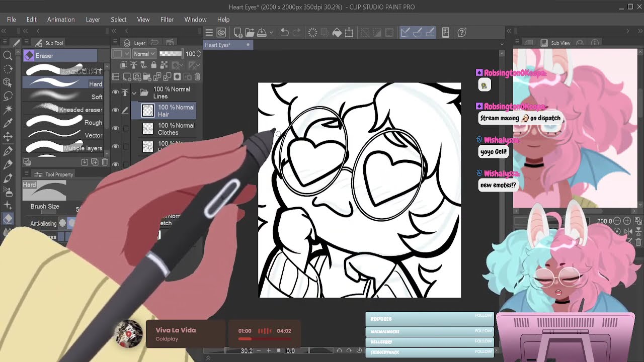Select the Zoom magnifier tool

click(8, 56)
